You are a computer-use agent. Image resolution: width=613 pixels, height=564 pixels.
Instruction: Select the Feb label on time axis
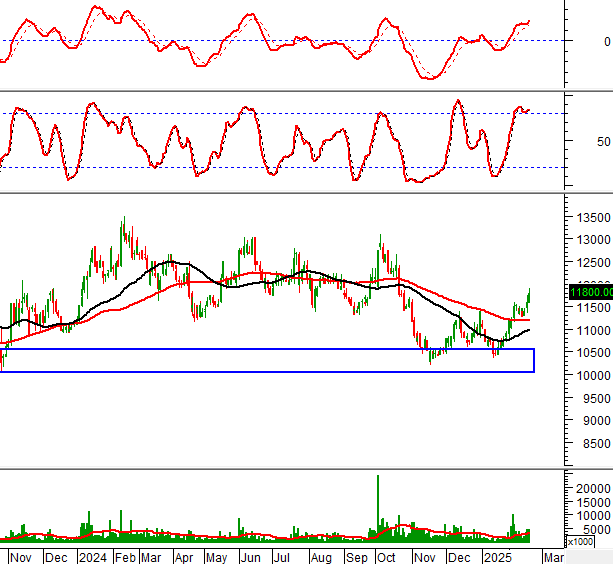tap(125, 557)
